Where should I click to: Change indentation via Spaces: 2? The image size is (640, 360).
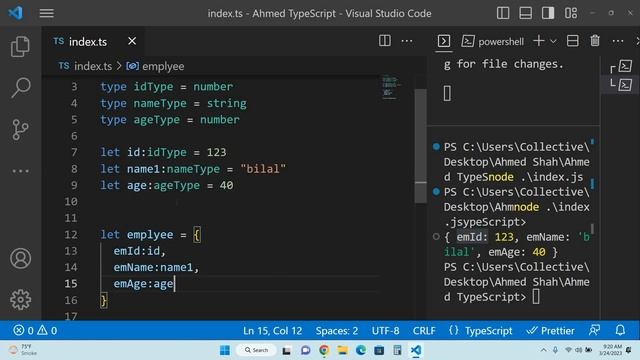point(337,331)
